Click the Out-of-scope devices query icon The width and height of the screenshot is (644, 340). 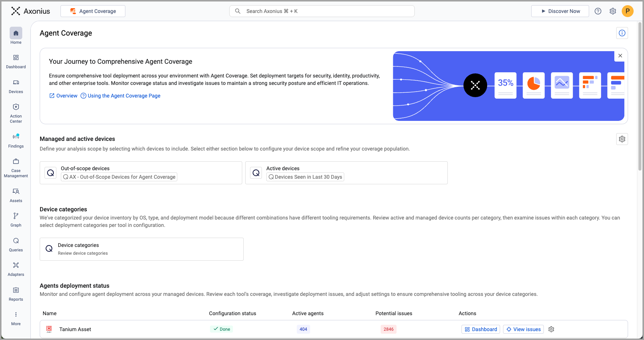coord(51,173)
